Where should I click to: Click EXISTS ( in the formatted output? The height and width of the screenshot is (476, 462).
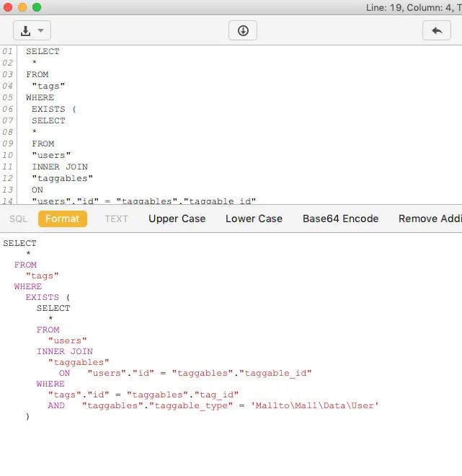48,297
